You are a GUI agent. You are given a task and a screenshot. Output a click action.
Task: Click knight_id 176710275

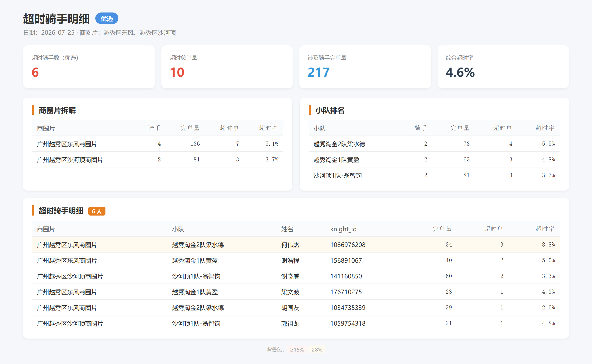click(x=346, y=292)
